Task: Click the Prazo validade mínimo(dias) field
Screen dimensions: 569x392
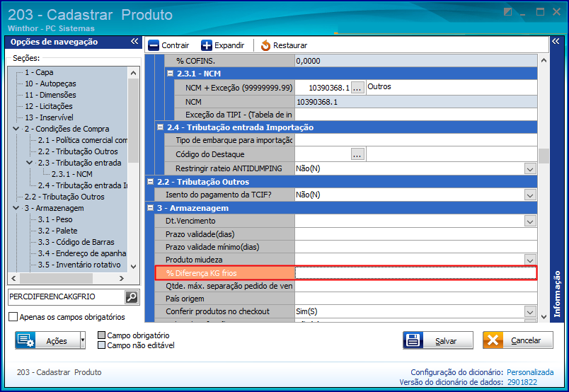Action: point(416,247)
